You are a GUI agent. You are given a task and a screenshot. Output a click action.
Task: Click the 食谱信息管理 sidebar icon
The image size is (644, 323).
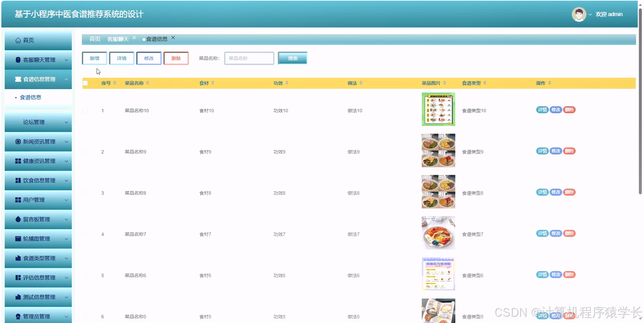(x=18, y=79)
